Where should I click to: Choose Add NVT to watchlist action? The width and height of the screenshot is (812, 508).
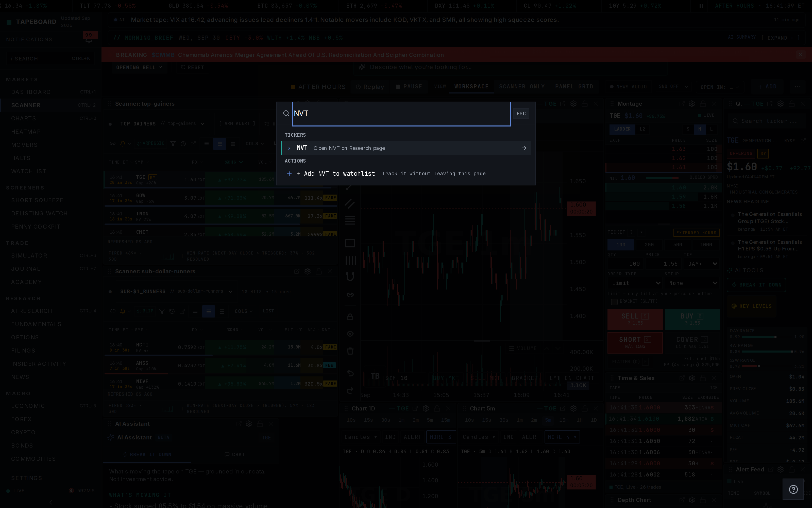[x=406, y=174]
